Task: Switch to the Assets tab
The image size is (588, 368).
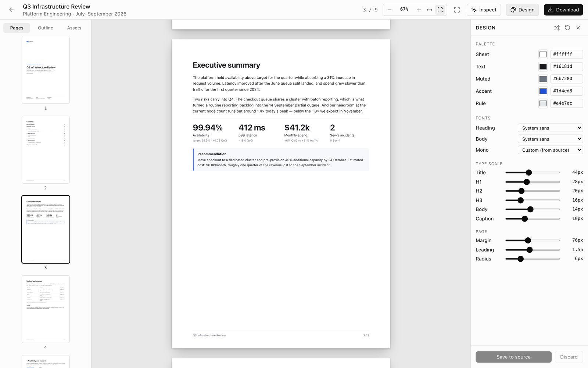Action: tap(74, 28)
